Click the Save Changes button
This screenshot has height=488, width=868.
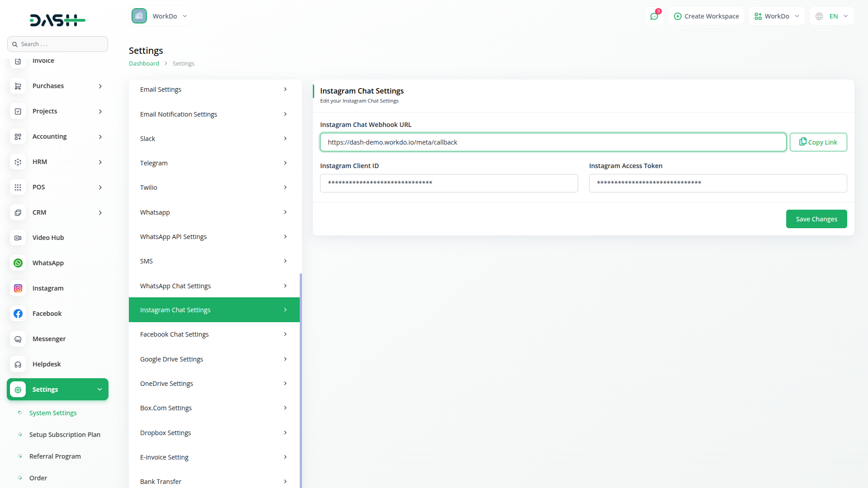[816, 219]
